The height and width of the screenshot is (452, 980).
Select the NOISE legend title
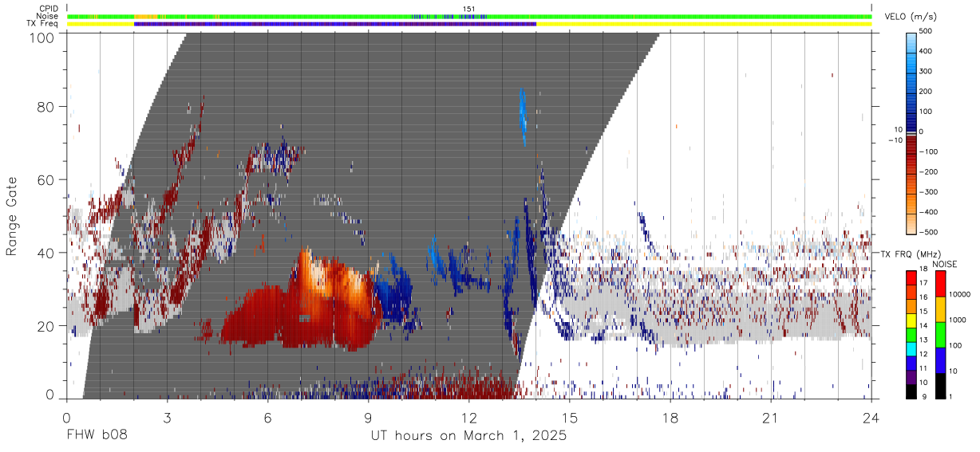click(944, 264)
